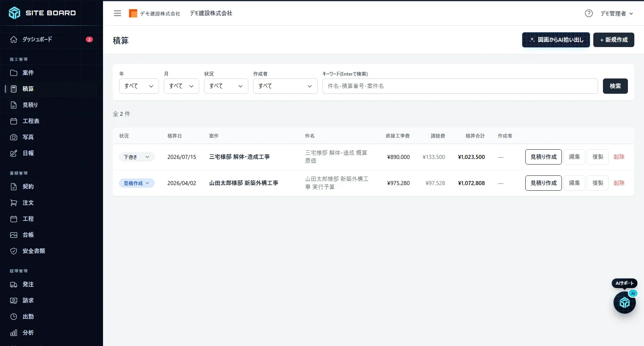
Task: Click 編集 for 三宅様邸 row
Action: (x=574, y=157)
